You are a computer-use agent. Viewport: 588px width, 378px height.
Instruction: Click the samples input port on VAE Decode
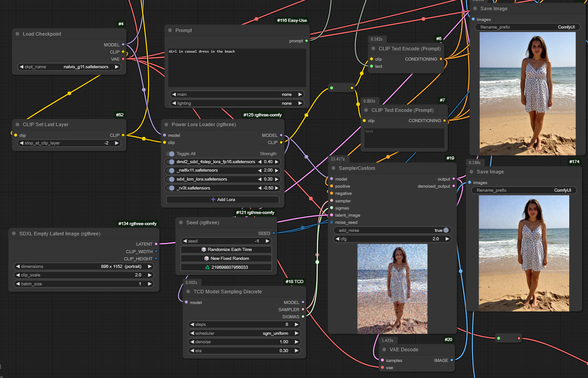[x=382, y=360]
